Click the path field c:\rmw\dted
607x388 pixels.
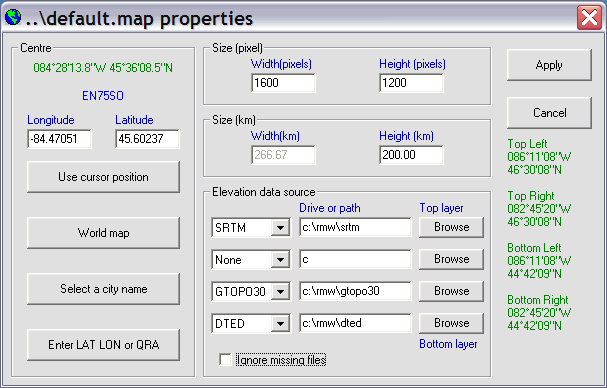tap(355, 323)
